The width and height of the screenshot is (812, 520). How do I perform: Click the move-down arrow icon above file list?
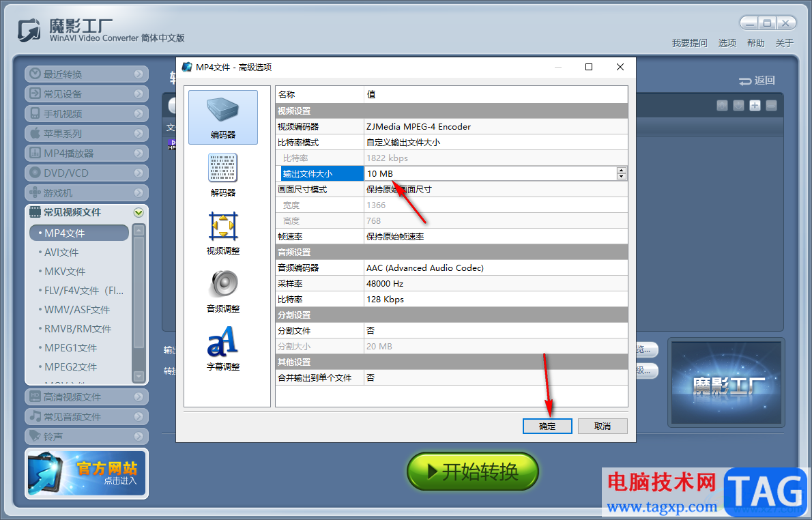pyautogui.click(x=738, y=106)
